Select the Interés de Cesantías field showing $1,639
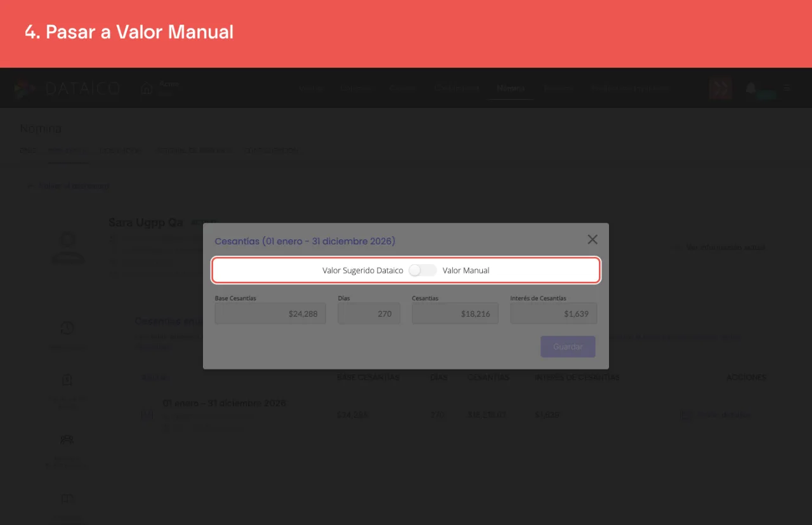The width and height of the screenshot is (812, 525). 554,314
